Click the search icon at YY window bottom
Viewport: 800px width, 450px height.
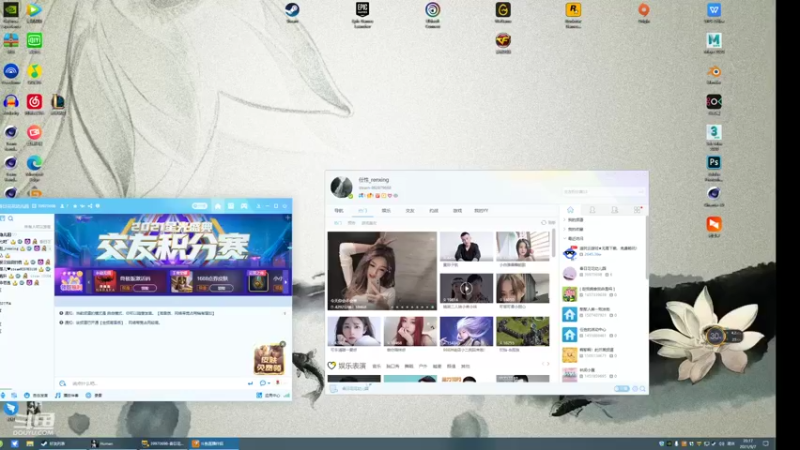click(643, 389)
